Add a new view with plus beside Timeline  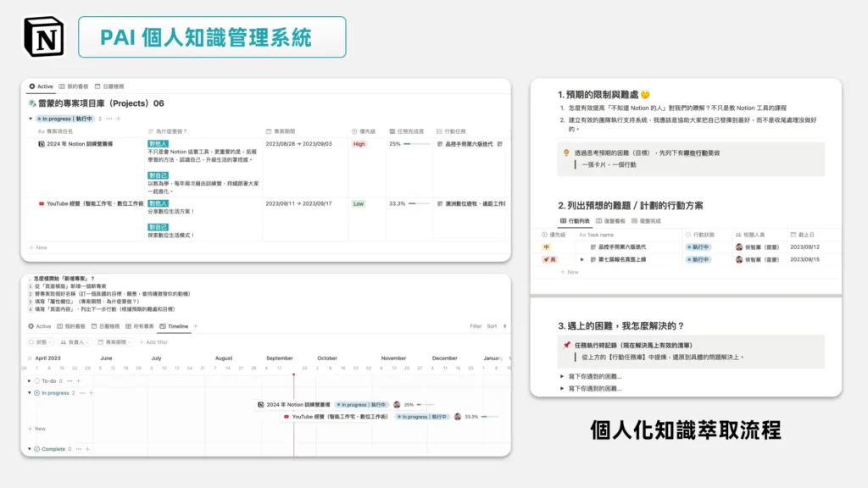196,326
